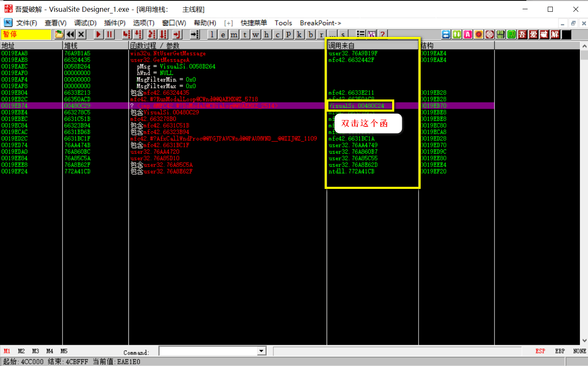The image size is (588, 366).
Task: Click the [+] menu bar item
Action: coord(228,23)
